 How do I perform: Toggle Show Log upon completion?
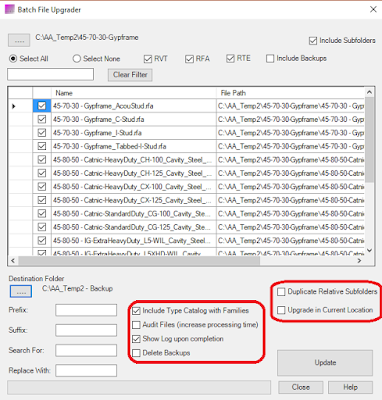136,339
